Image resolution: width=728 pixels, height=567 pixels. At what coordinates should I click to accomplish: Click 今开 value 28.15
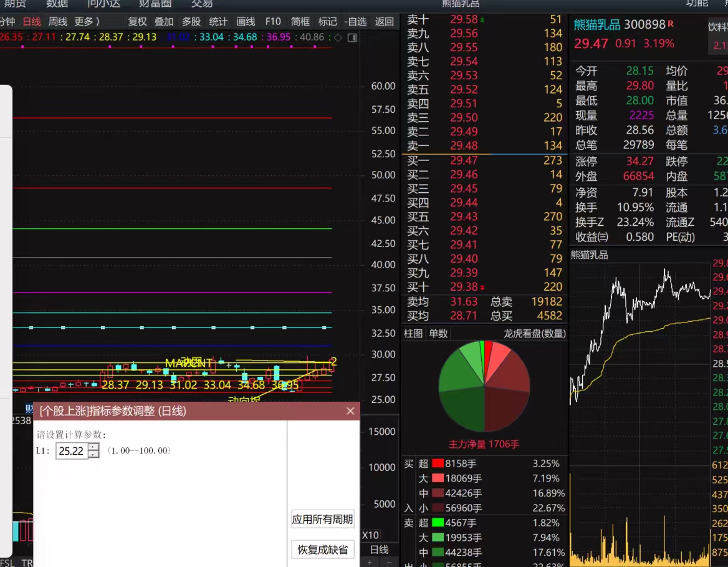[639, 71]
